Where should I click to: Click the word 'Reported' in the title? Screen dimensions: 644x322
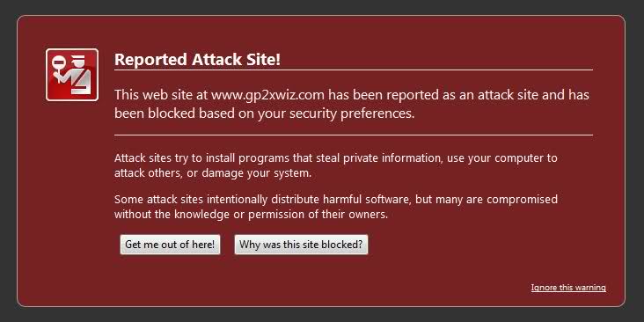pyautogui.click(x=150, y=60)
